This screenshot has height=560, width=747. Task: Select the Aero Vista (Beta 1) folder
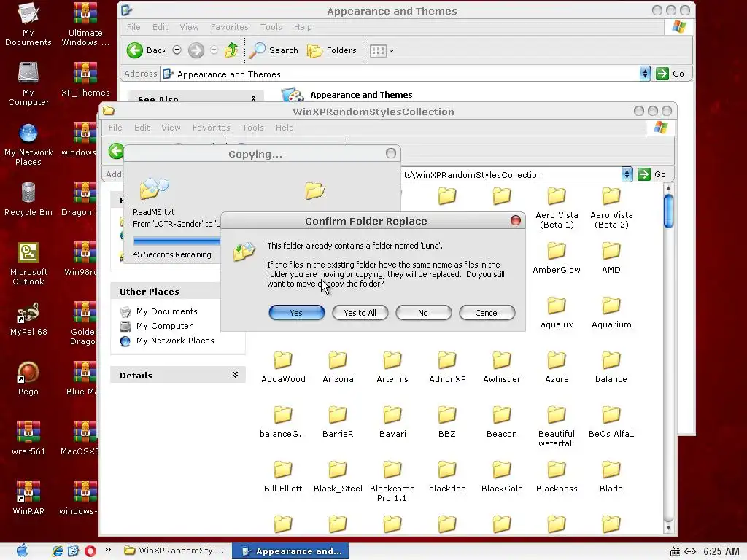click(x=557, y=208)
